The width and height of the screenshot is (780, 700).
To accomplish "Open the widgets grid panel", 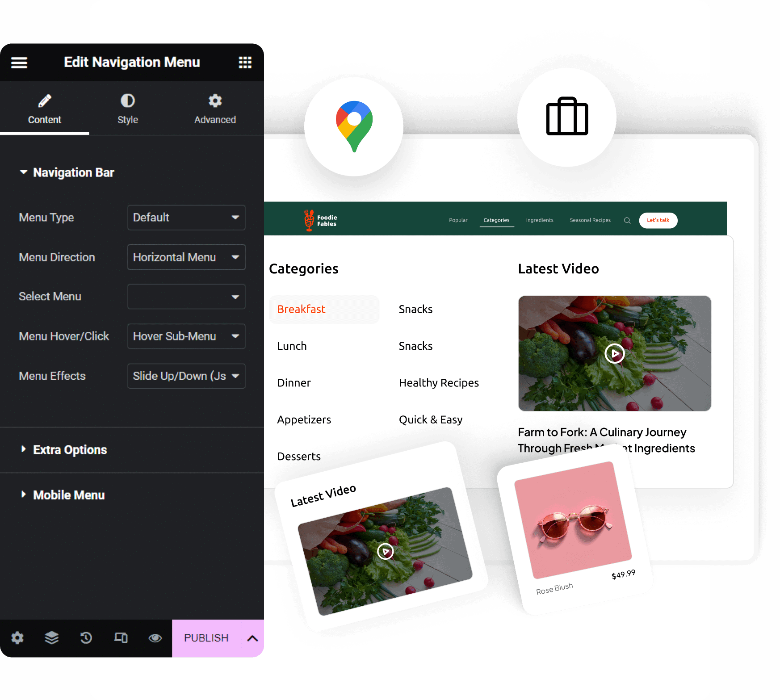I will tap(245, 63).
